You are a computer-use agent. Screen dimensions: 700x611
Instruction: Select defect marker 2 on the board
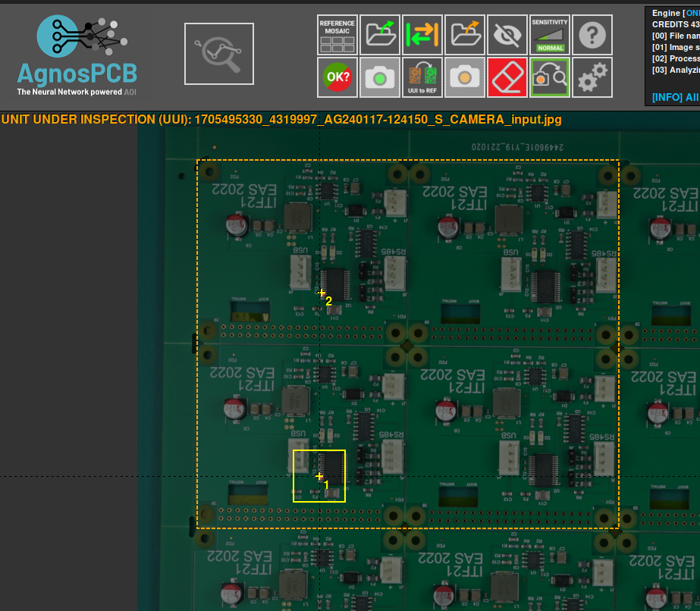coord(322,293)
